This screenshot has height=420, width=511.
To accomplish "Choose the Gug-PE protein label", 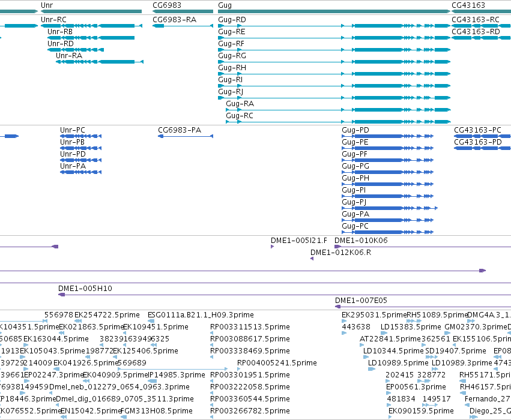I will coord(355,142).
